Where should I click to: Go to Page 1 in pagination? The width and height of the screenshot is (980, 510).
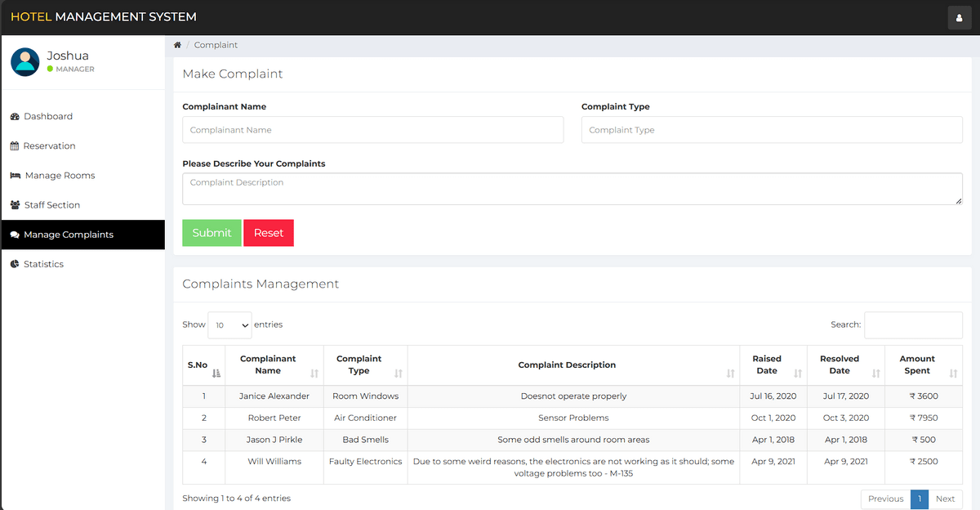[x=919, y=499]
